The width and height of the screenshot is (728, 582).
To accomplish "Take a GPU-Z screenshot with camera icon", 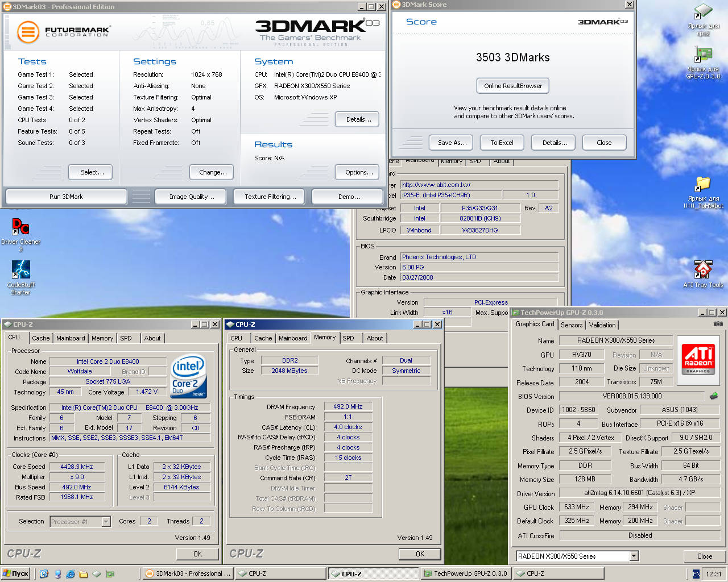I will click(x=718, y=324).
